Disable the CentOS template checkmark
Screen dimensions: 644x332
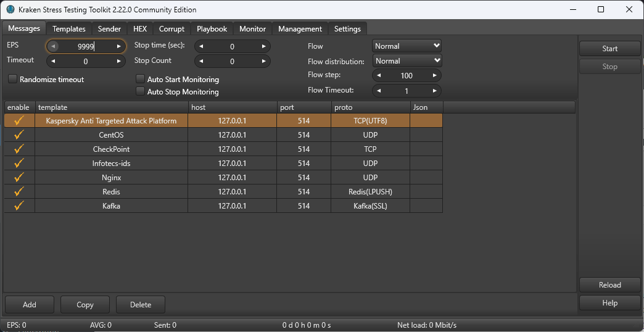pyautogui.click(x=19, y=135)
